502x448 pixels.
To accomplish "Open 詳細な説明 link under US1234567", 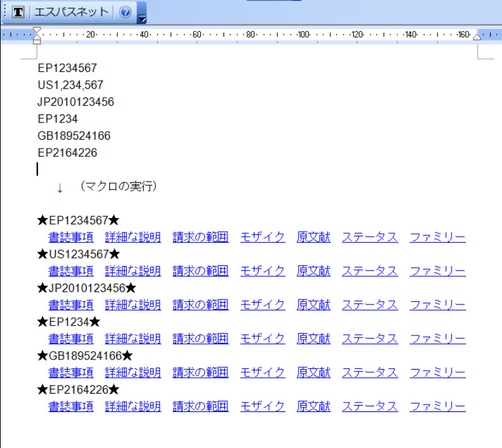I will pyautogui.click(x=133, y=271).
